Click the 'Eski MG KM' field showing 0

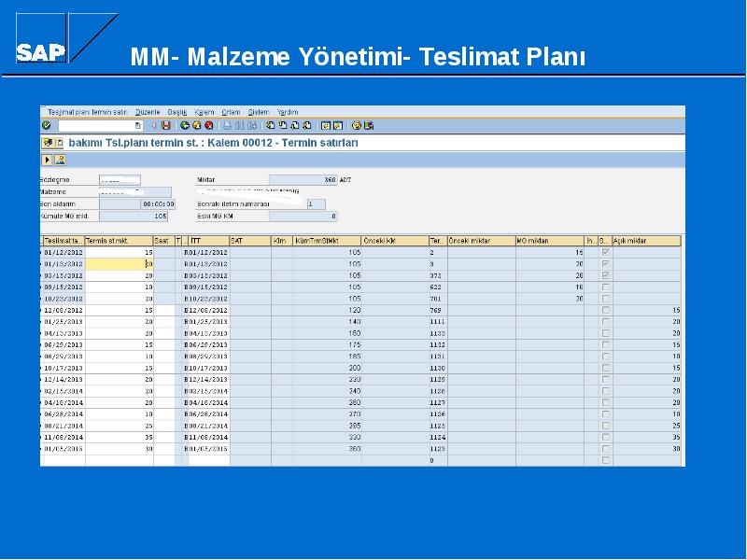(303, 217)
